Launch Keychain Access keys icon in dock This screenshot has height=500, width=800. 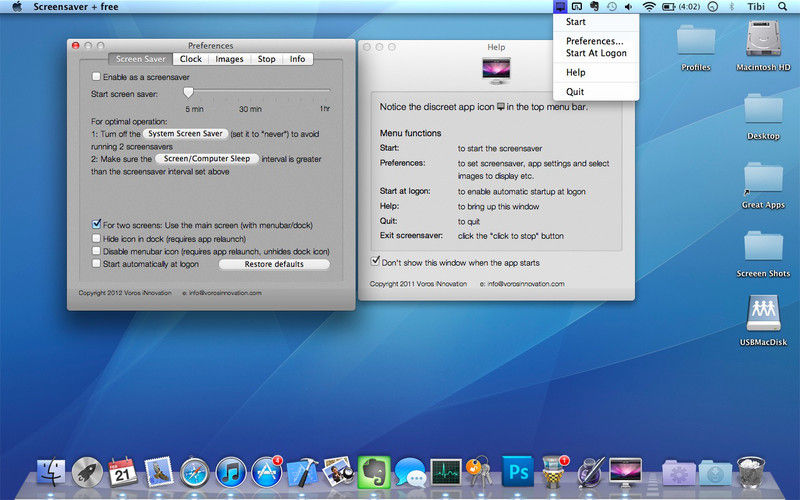point(481,472)
